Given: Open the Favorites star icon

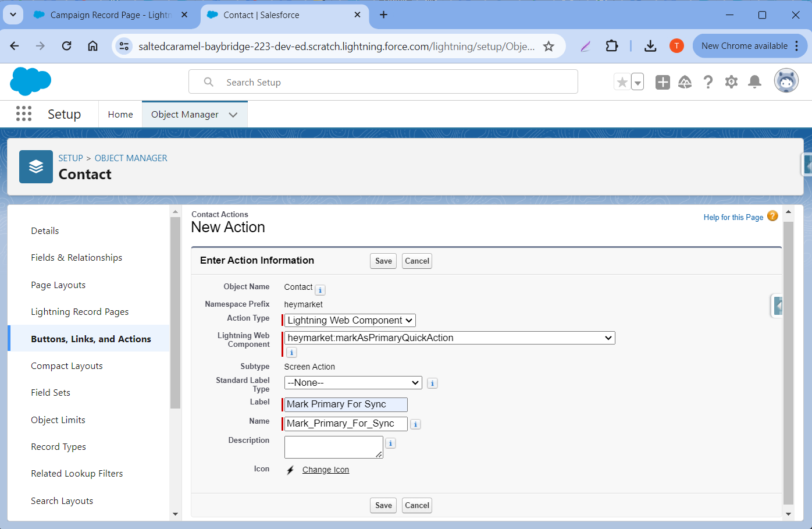Looking at the screenshot, I should pos(622,82).
